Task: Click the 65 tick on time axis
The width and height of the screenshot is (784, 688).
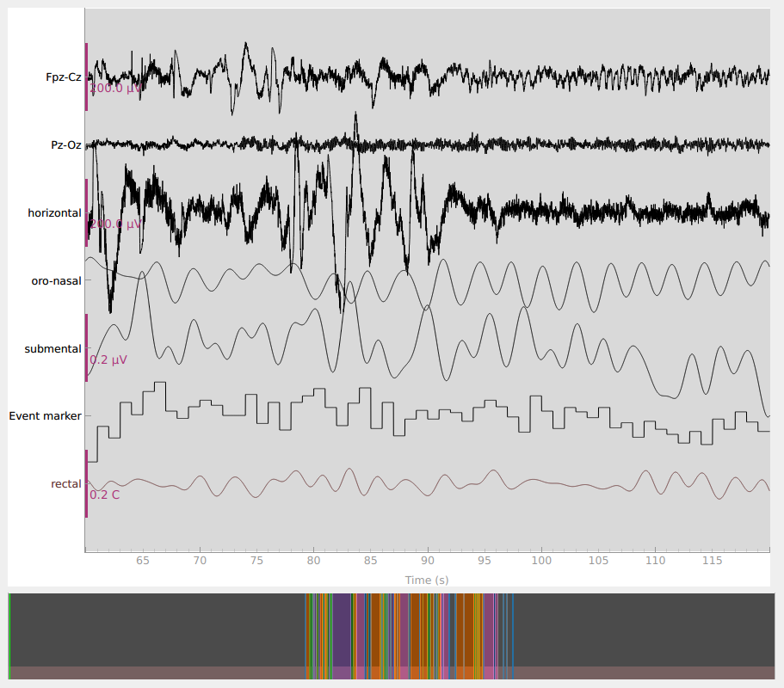Action: pyautogui.click(x=142, y=561)
